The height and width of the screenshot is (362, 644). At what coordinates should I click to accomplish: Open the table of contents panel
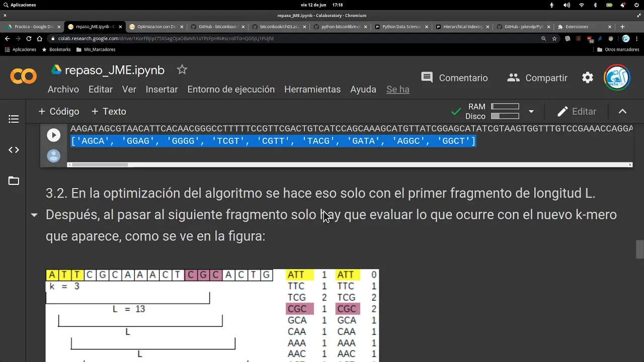(14, 119)
